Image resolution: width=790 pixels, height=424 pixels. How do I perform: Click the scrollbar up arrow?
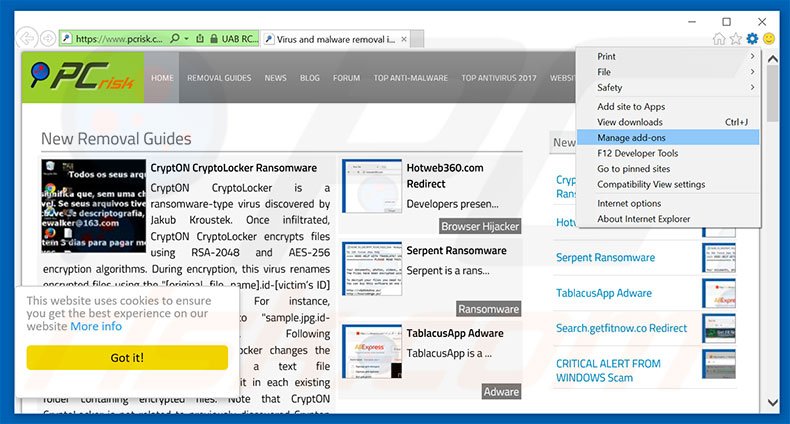tap(772, 59)
